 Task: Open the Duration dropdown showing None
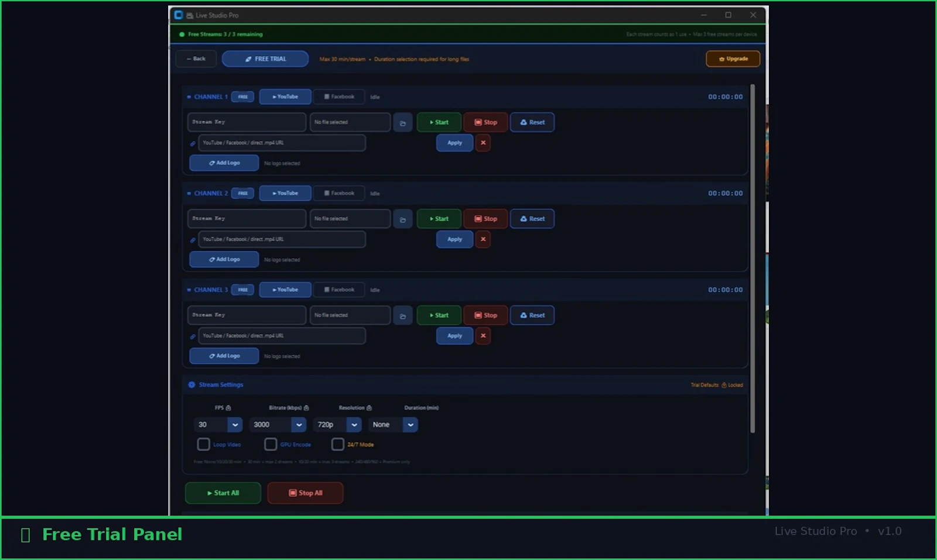(x=393, y=425)
